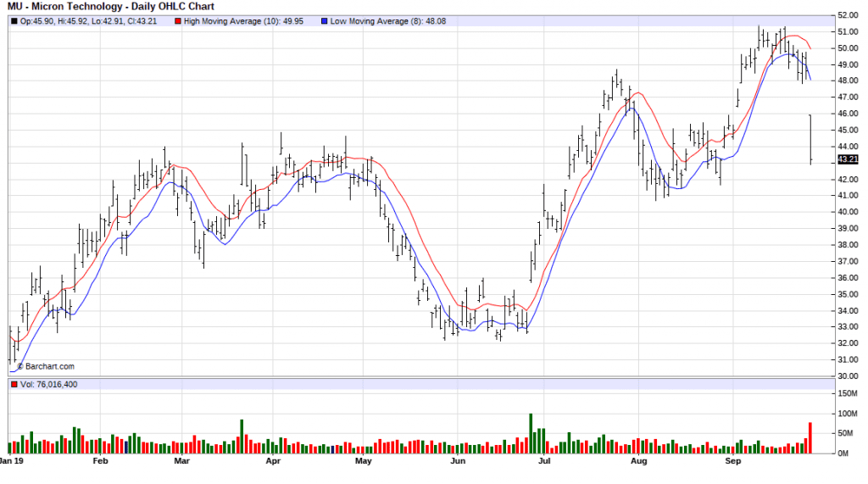This screenshot has height=484, width=868.
Task: Click the red Vol legend square
Action: [12, 386]
